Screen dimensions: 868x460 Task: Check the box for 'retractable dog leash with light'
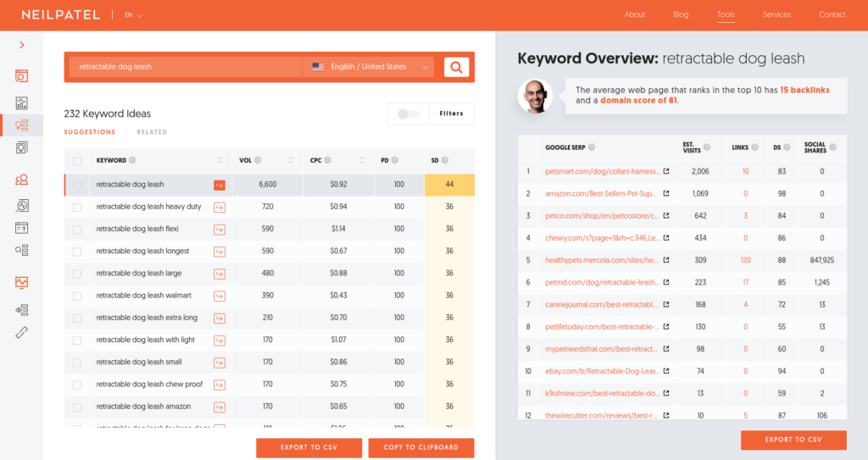(77, 341)
